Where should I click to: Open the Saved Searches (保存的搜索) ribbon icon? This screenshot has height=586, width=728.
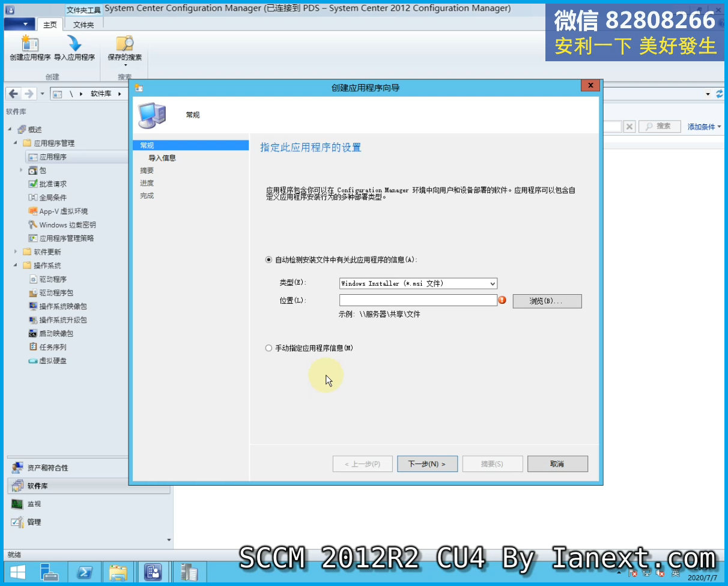point(125,50)
